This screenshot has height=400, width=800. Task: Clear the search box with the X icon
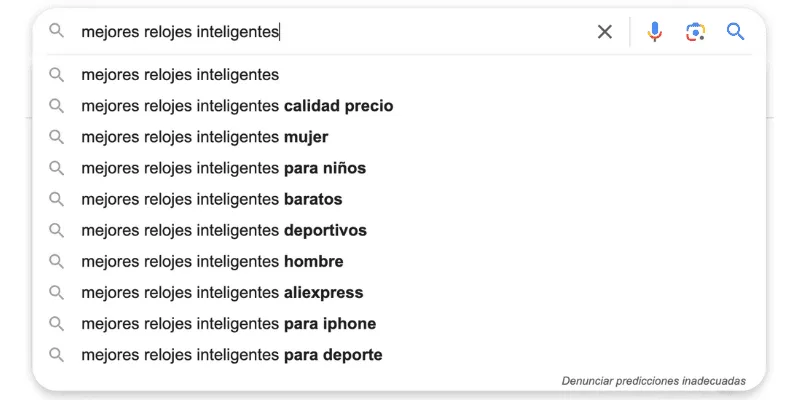[605, 32]
